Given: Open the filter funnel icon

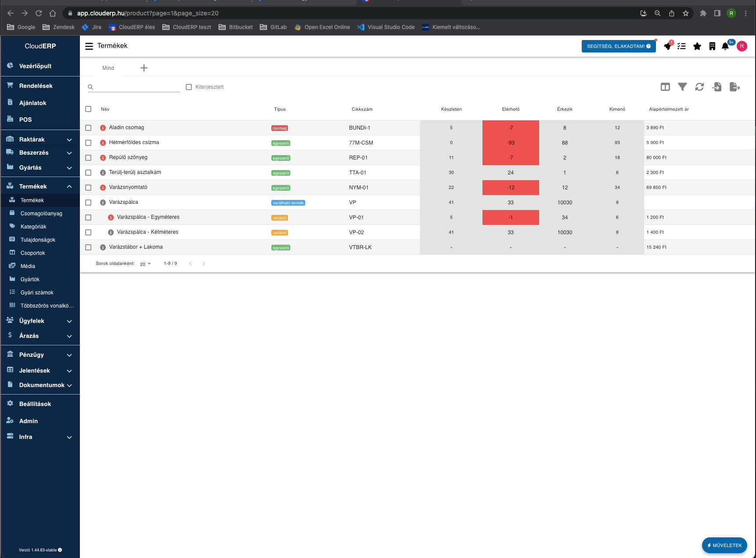Looking at the screenshot, I should pos(682,87).
